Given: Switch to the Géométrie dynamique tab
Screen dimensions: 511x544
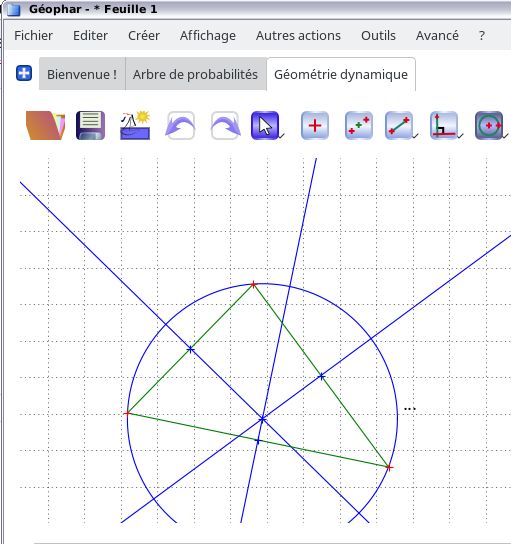Looking at the screenshot, I should coord(341,74).
